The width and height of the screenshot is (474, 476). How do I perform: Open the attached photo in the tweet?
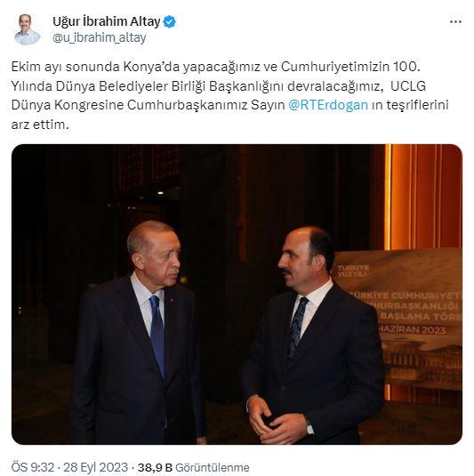coord(237,294)
